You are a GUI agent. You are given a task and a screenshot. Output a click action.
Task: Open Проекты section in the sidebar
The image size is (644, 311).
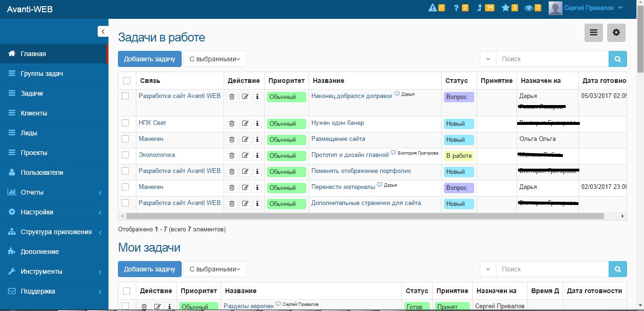(x=33, y=153)
